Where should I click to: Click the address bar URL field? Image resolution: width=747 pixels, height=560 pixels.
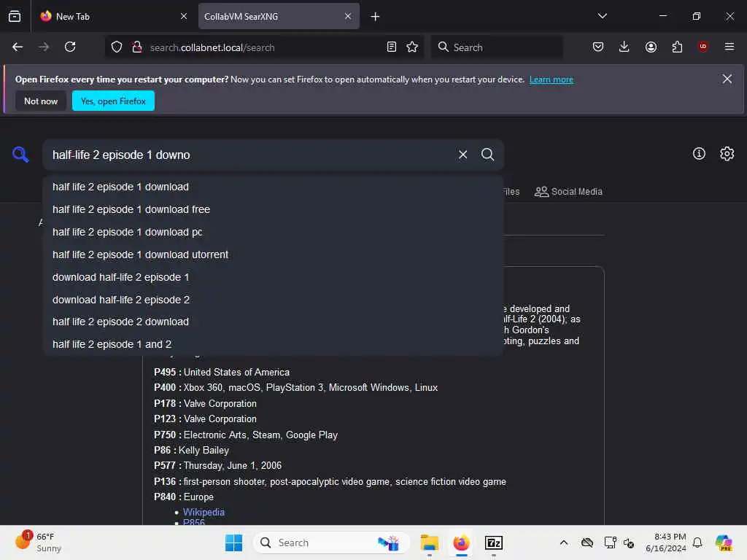pyautogui.click(x=264, y=47)
